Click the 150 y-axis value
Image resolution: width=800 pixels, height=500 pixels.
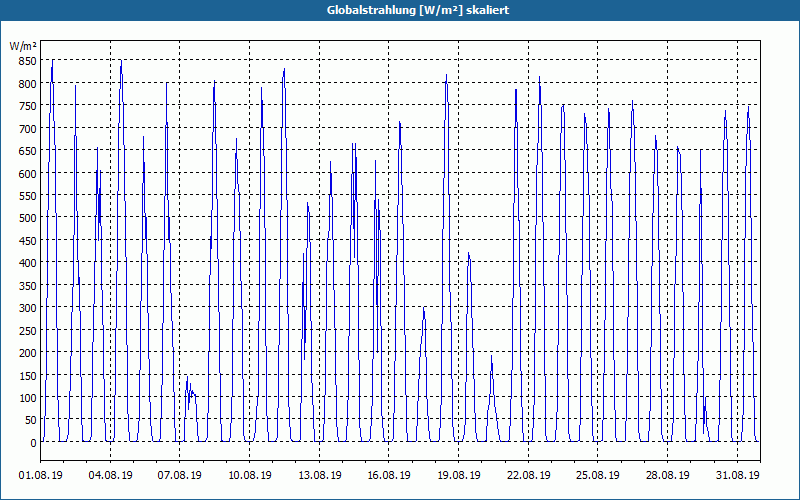pos(28,375)
